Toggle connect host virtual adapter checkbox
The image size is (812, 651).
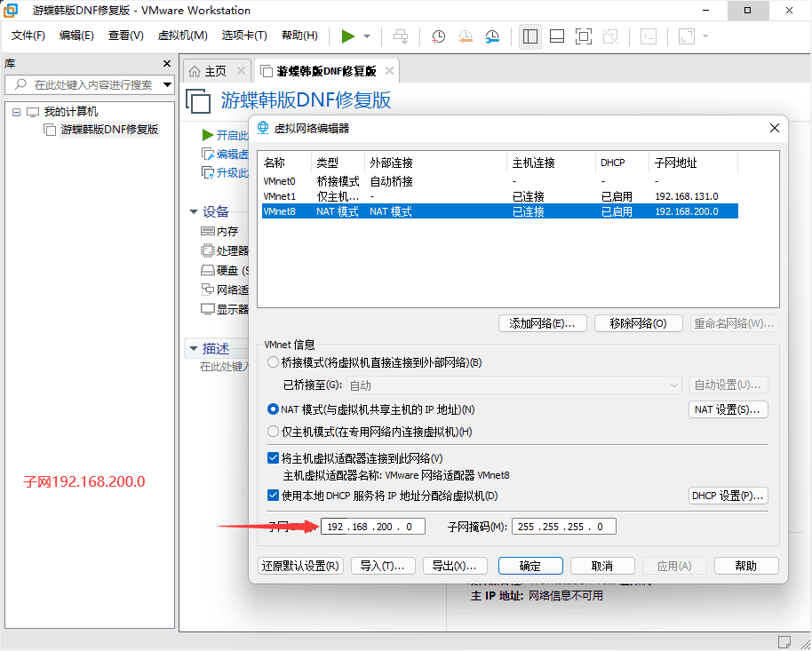[x=274, y=458]
